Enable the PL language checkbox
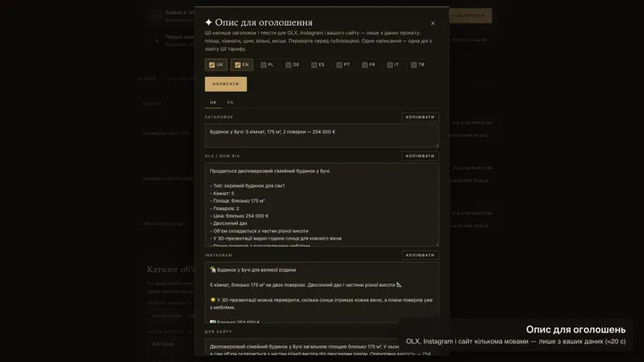 tap(264, 65)
